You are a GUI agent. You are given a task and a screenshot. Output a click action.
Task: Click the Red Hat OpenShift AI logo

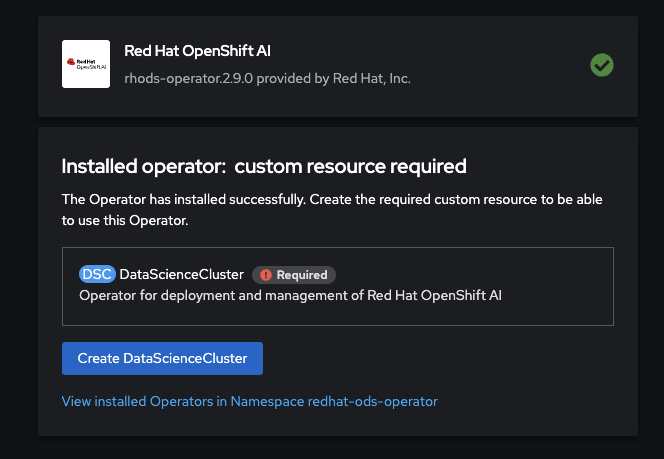tap(86, 65)
